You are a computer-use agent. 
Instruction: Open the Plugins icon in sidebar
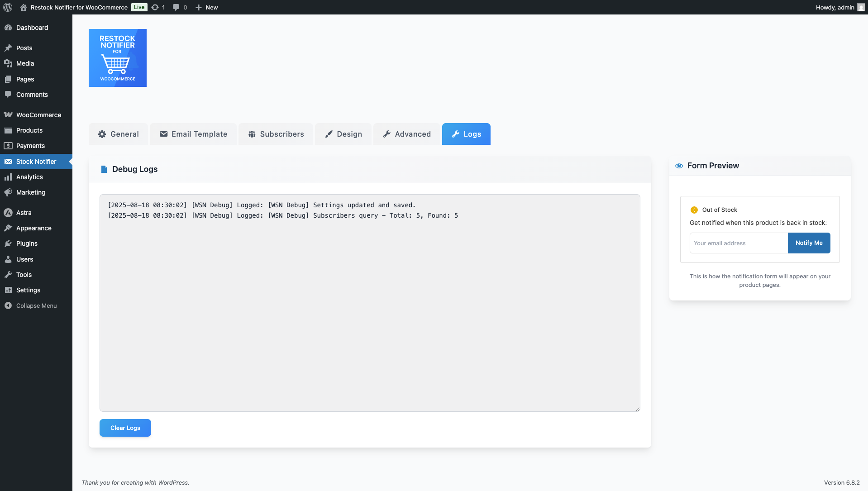point(8,243)
